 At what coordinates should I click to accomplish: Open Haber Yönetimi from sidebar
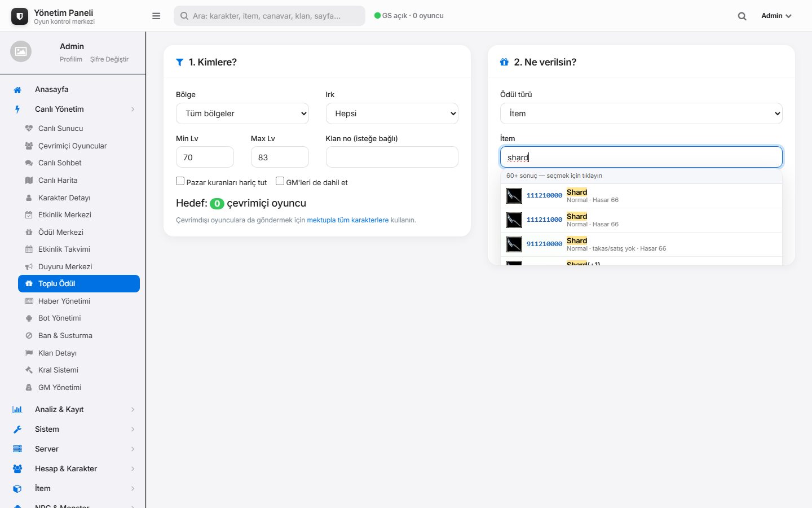click(x=79, y=301)
